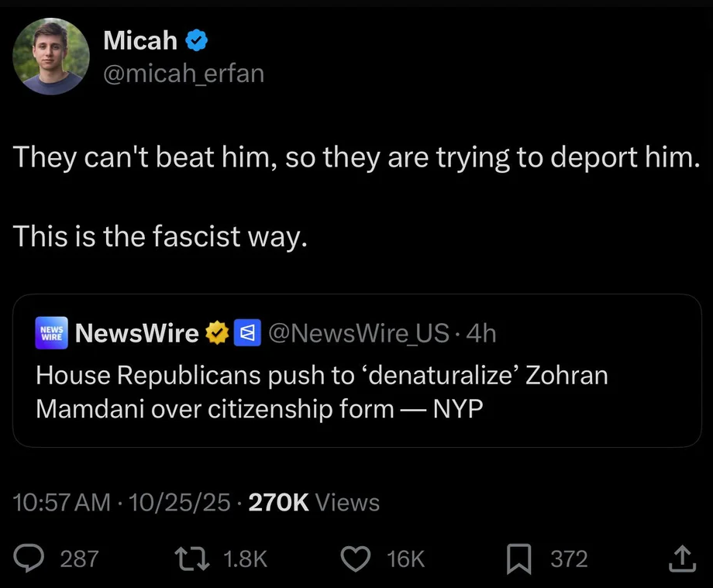The image size is (713, 588).
Task: Visit the @NewsWire_US profile handle
Action: pos(358,333)
